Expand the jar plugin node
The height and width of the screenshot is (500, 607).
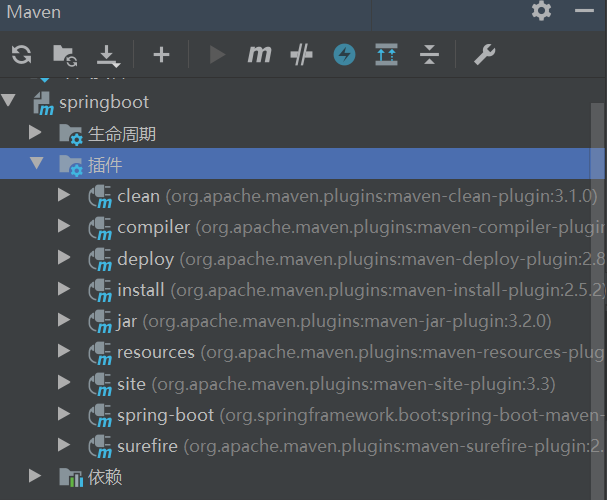click(x=64, y=320)
